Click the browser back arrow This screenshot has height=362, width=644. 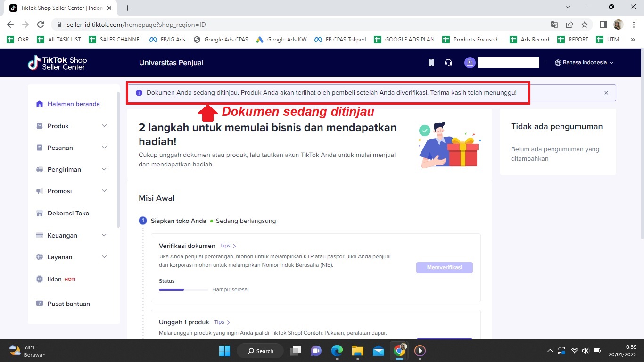[10, 25]
